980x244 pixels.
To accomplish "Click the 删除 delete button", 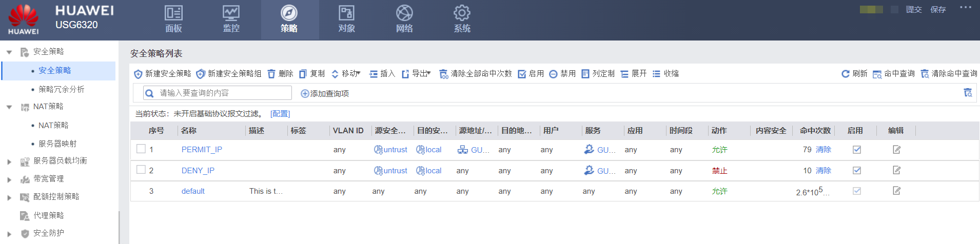I will click(280, 74).
